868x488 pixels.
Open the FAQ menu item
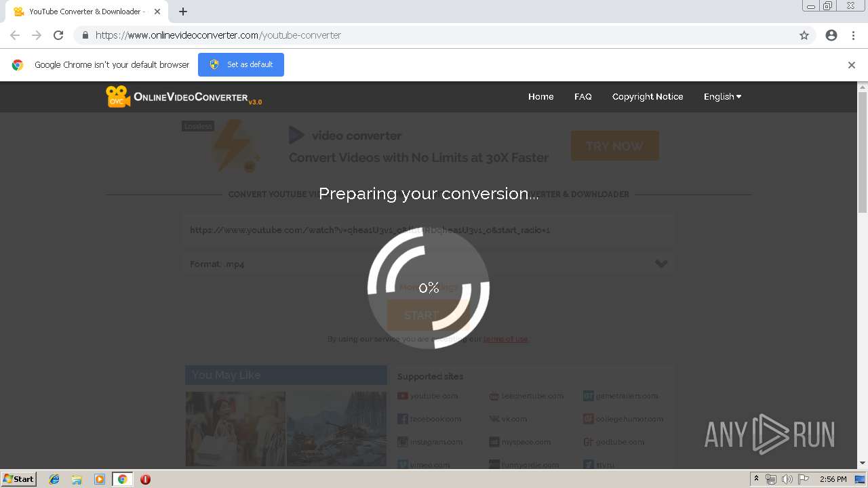click(583, 97)
